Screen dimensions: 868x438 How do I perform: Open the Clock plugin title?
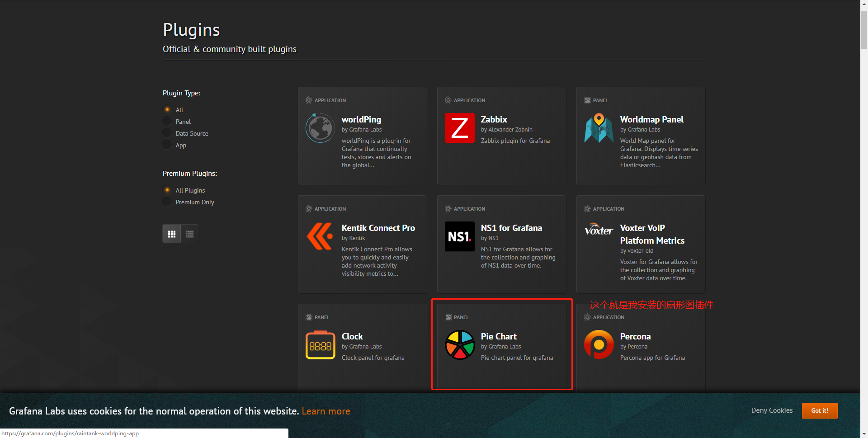[x=352, y=337]
